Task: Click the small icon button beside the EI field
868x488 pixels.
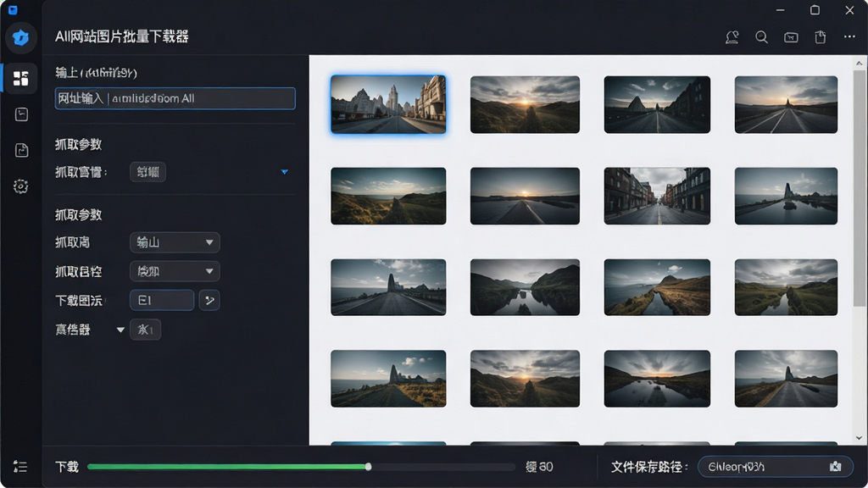Action: (x=209, y=301)
